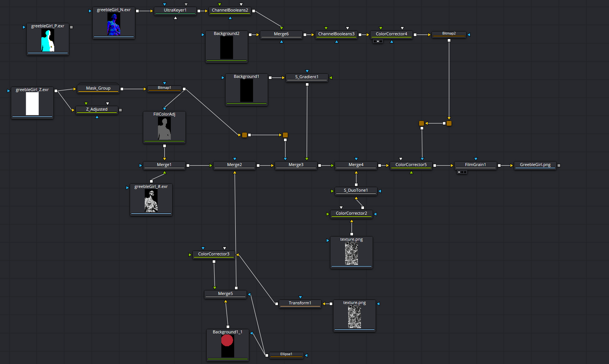This screenshot has width=609, height=364.
Task: Click the yellow output router square above ColorCorrector5
Action: (x=421, y=123)
